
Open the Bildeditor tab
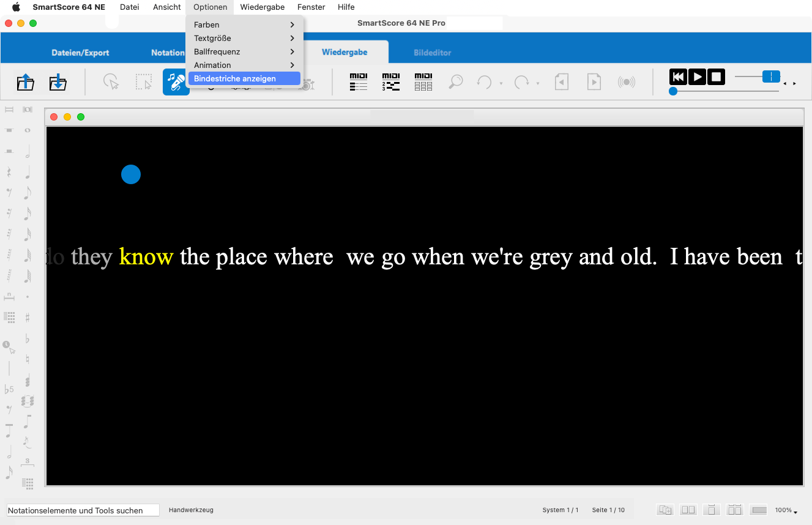[432, 53]
